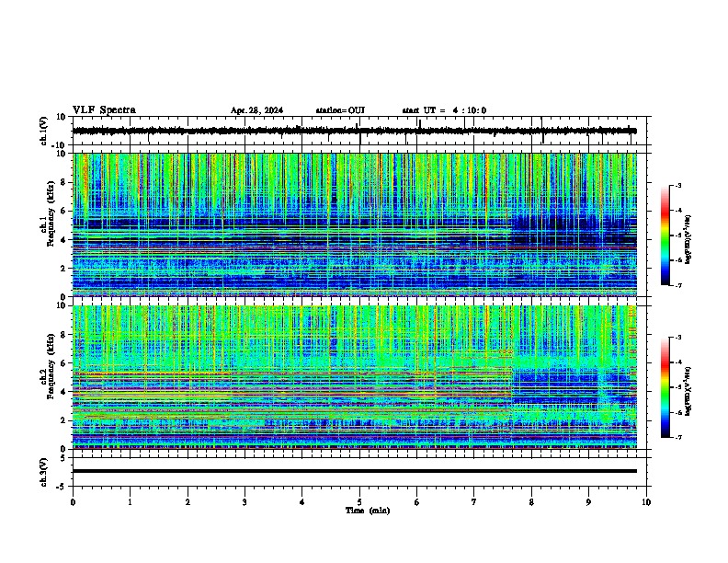Click the ch.2 spectrogram panel
This screenshot has width=728, height=563.
click(x=354, y=377)
